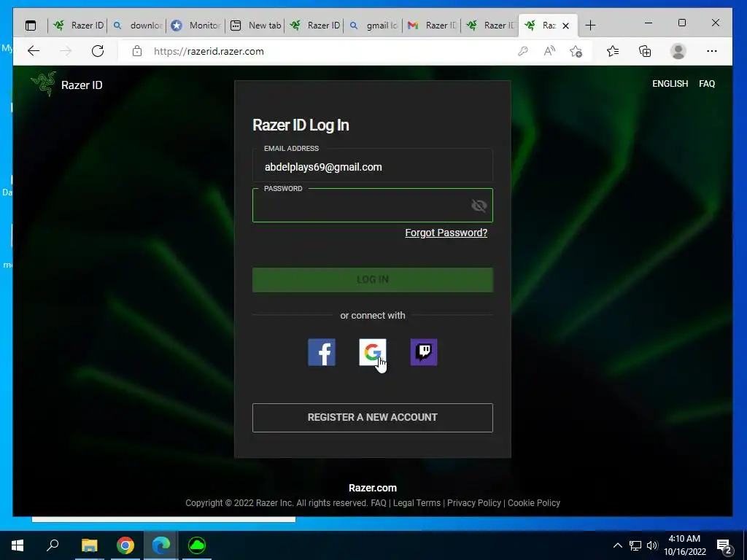747x560 pixels.
Task: Open the volume speaker icon in tray
Action: click(x=652, y=545)
